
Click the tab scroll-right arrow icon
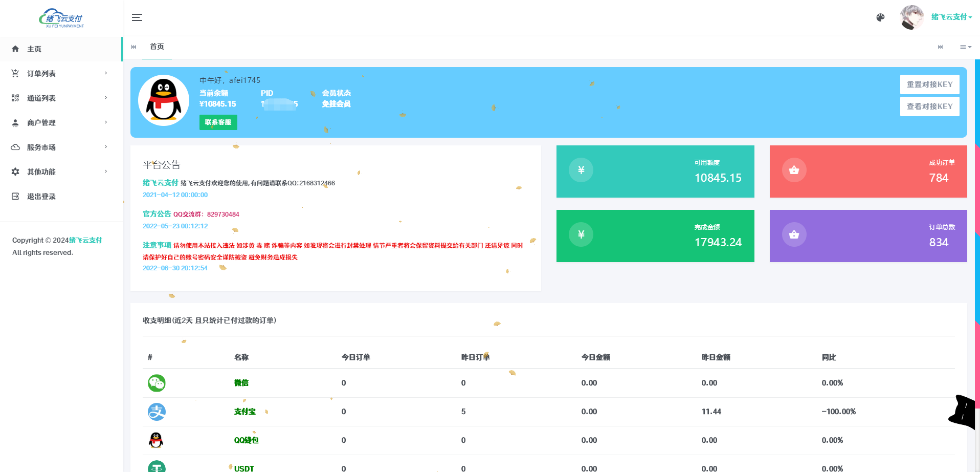click(x=940, y=47)
